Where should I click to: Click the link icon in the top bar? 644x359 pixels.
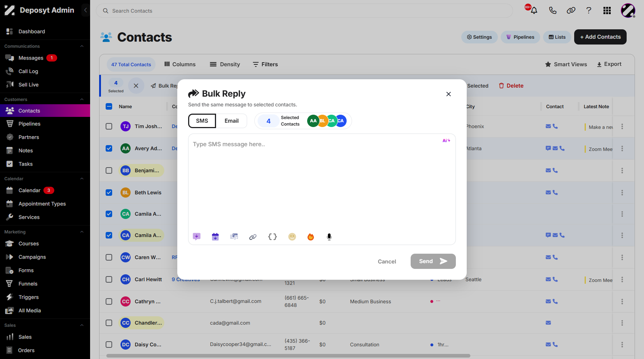point(571,10)
